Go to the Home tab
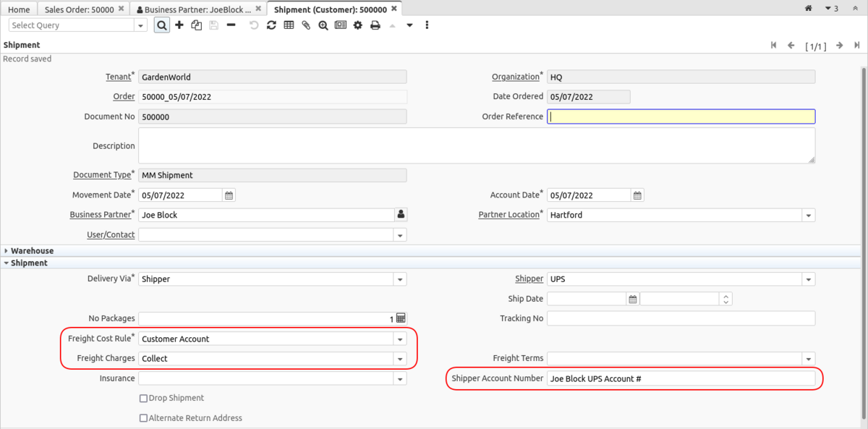 click(19, 9)
